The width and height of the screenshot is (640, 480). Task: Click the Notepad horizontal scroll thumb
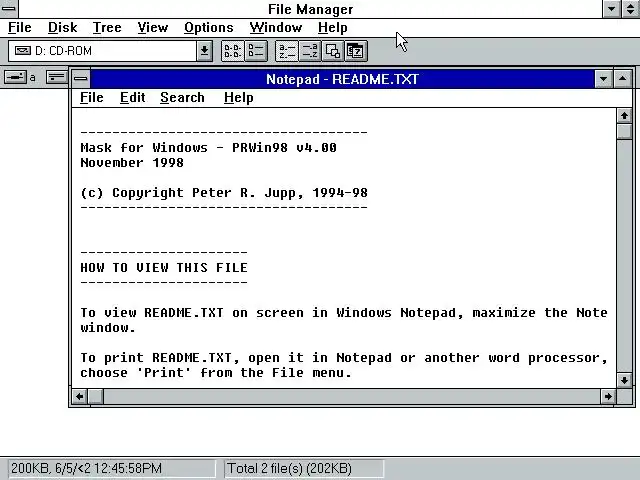(x=96, y=396)
